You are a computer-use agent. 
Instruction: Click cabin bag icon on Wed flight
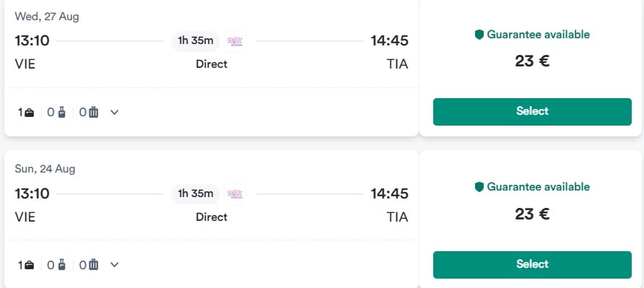61,112
